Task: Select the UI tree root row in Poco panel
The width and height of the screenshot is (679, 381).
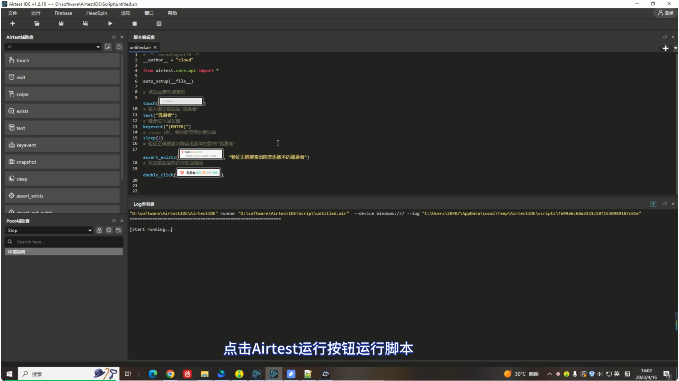Action: [64, 252]
